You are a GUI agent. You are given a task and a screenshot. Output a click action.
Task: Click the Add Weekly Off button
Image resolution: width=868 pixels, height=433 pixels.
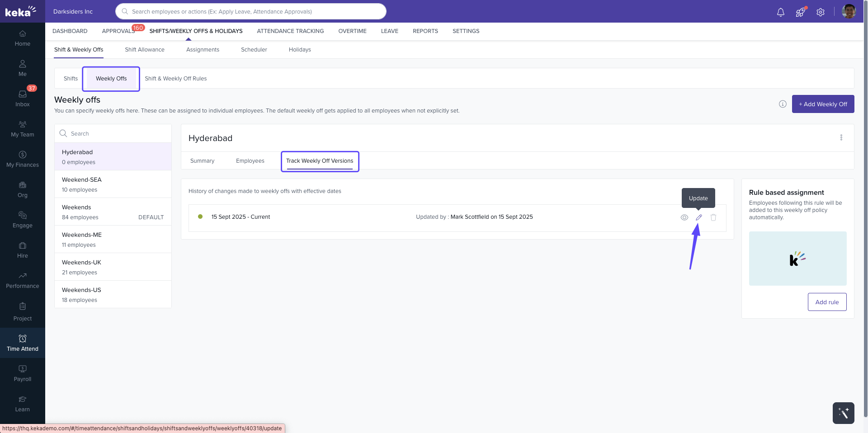pos(823,104)
